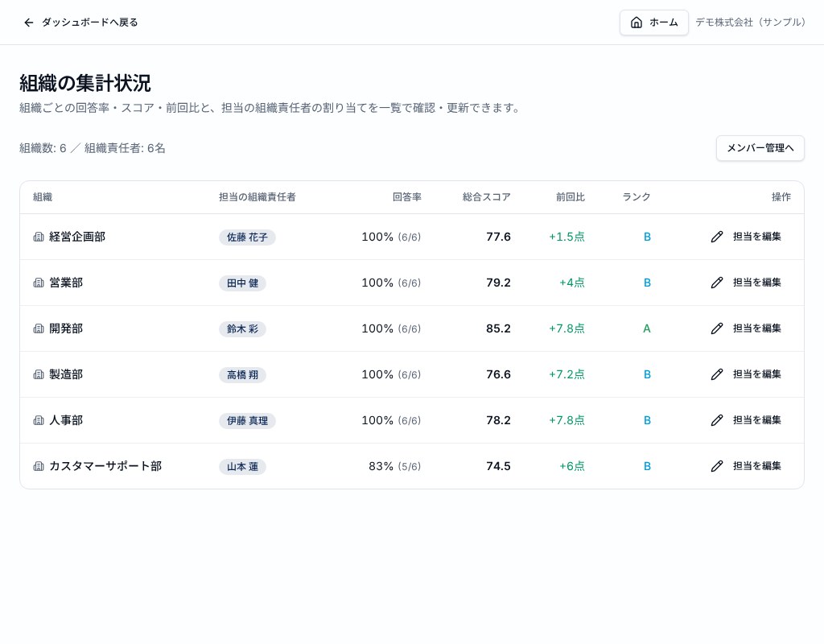Click the pencil icon in the 営業部 row
Viewport: 824px width, 644px height.
[717, 283]
